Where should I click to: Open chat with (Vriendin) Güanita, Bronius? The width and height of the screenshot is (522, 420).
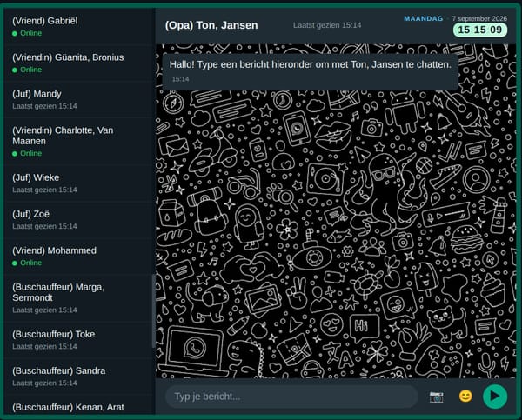click(x=79, y=63)
